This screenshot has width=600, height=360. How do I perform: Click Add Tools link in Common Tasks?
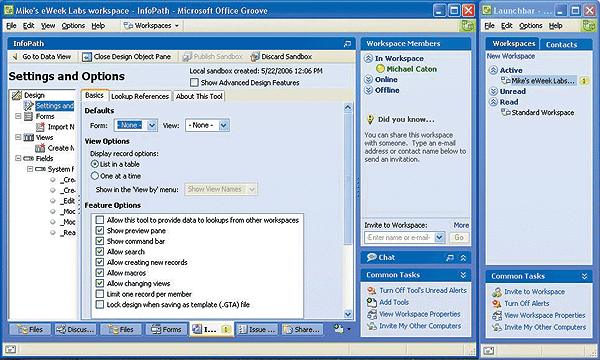(394, 302)
